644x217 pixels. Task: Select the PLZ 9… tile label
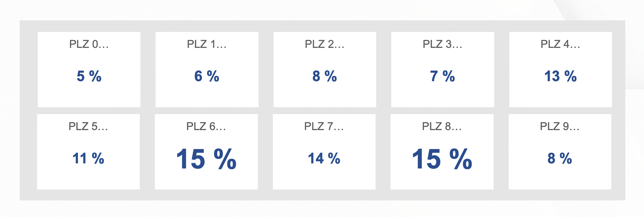click(x=560, y=127)
